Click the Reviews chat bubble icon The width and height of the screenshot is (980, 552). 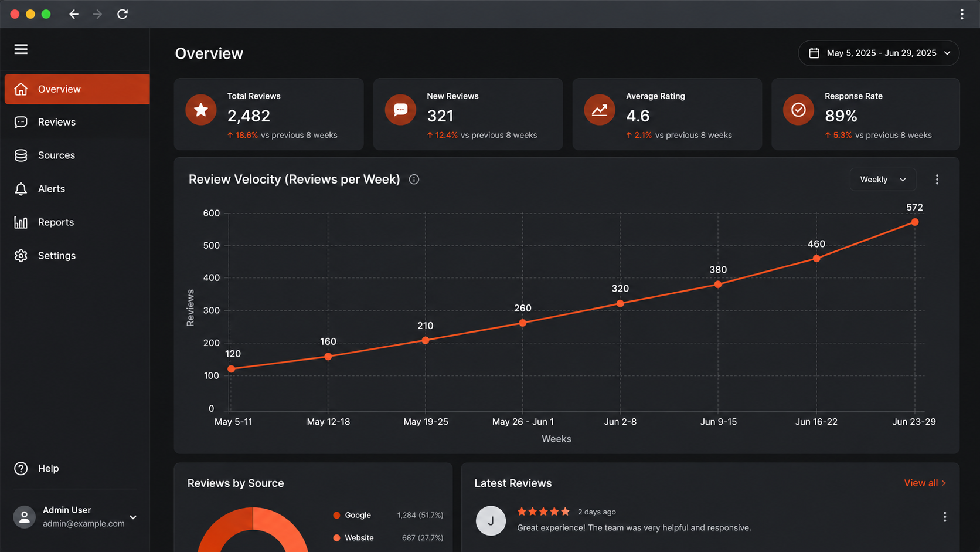click(x=21, y=122)
